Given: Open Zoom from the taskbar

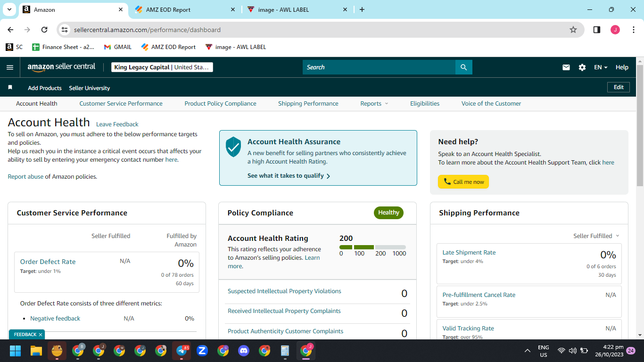Looking at the screenshot, I should pyautogui.click(x=202, y=351).
